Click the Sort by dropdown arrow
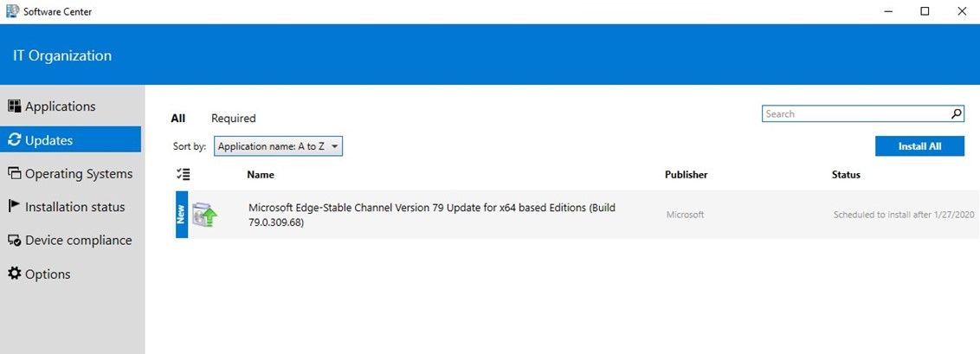Viewport: 980px width, 354px height. point(335,147)
